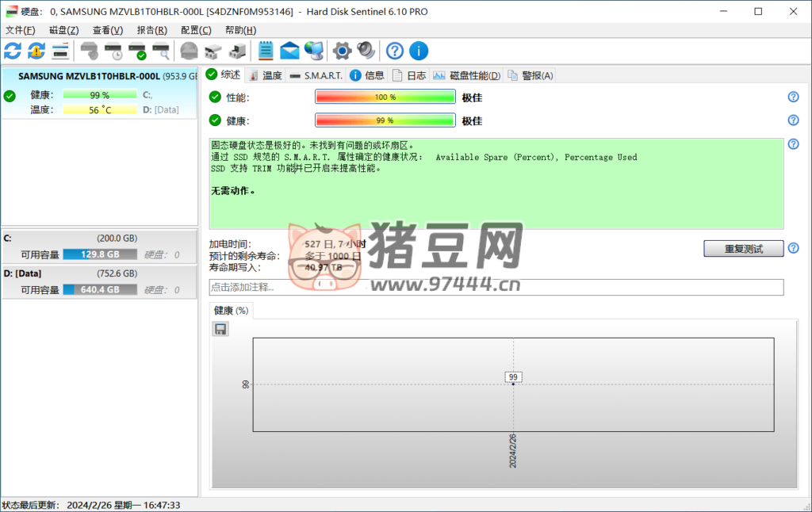Click the 重复测试 button
812x512 pixels.
[x=743, y=249]
